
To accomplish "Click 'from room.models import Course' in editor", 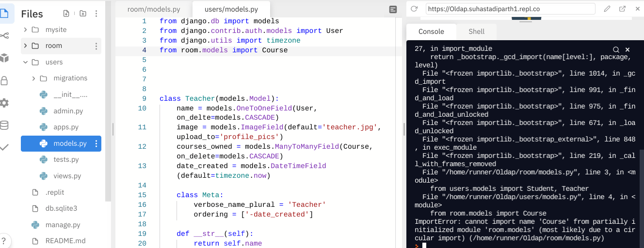I will coord(224,50).
